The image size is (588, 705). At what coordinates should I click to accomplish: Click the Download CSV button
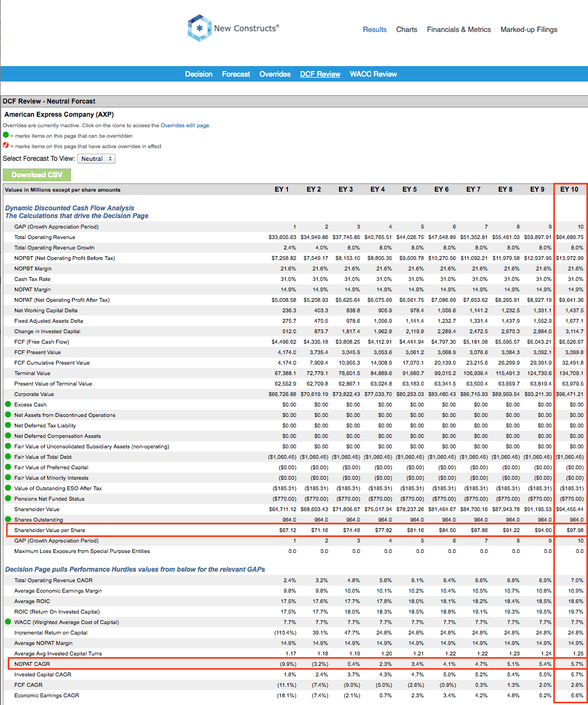37,175
